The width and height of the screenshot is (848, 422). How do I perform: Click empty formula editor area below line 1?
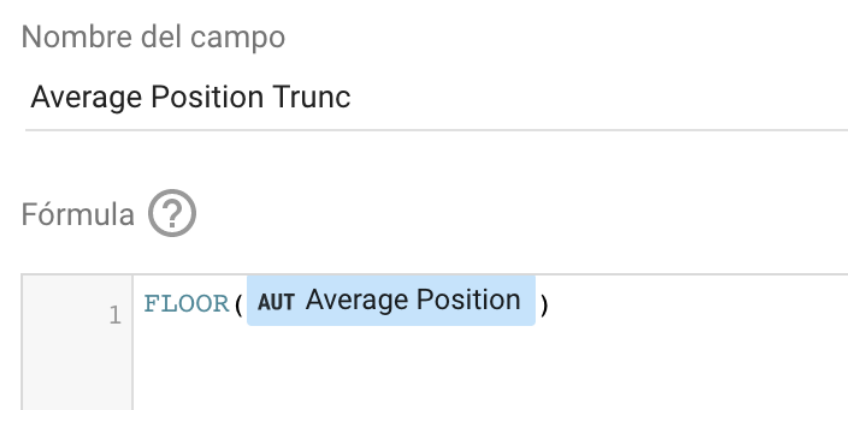pos(490,373)
